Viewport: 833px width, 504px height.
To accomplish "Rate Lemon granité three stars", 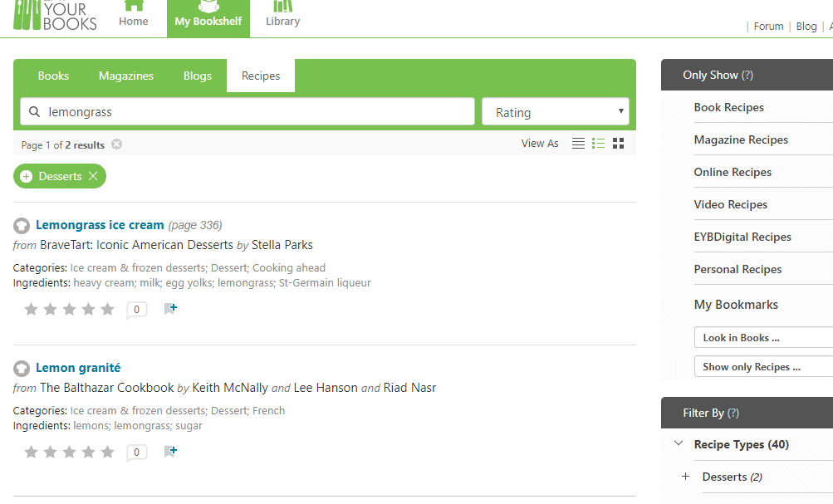I will [70, 453].
